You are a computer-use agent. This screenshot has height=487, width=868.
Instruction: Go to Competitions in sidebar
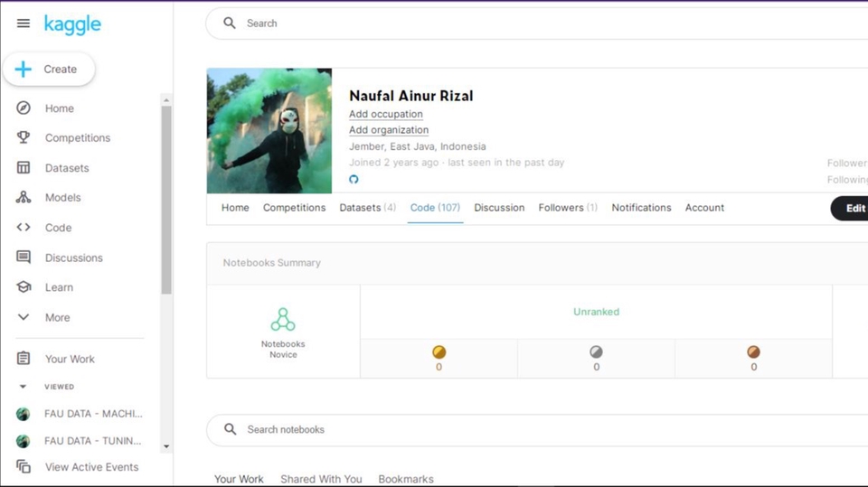coord(78,138)
